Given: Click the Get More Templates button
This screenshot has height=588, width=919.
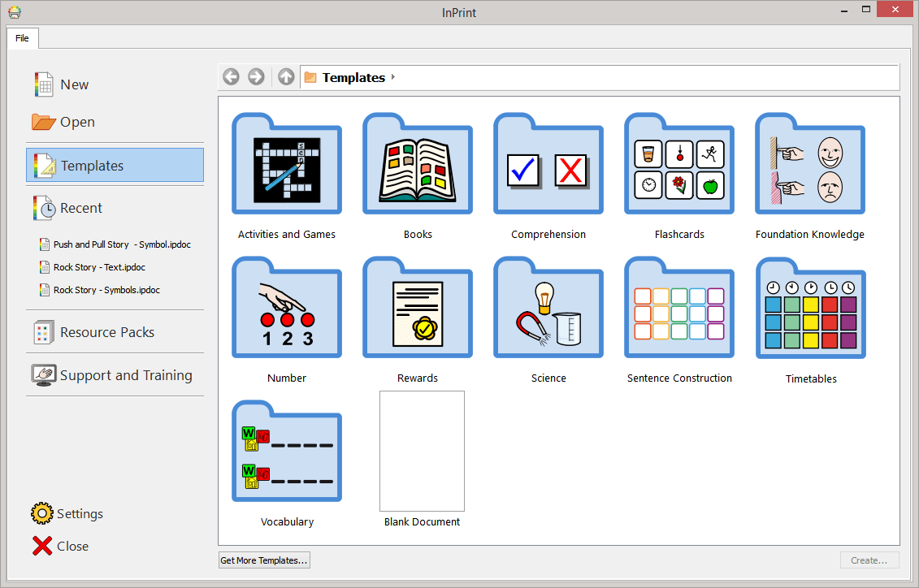Looking at the screenshot, I should coord(264,560).
